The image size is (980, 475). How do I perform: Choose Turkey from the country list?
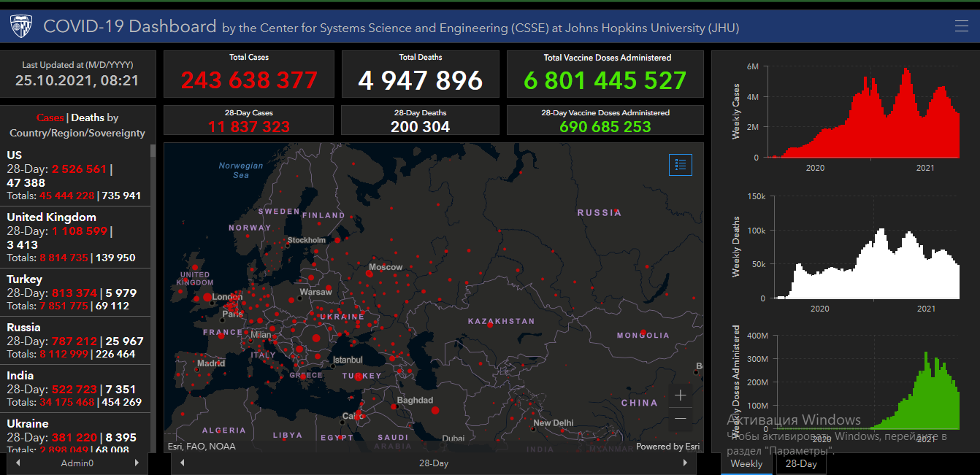[x=73, y=292]
